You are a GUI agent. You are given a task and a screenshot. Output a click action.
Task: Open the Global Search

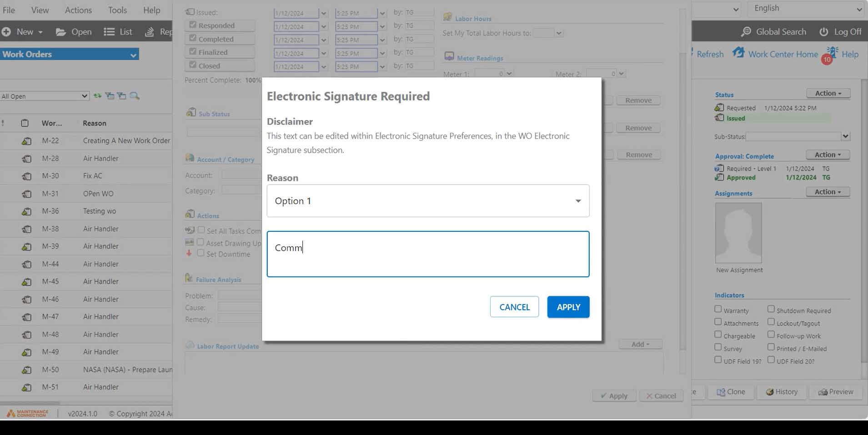773,31
